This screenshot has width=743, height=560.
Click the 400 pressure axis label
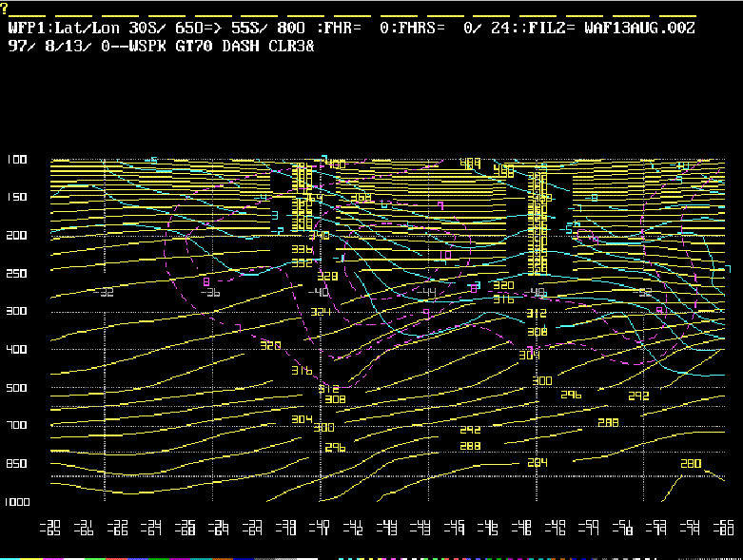[16, 349]
